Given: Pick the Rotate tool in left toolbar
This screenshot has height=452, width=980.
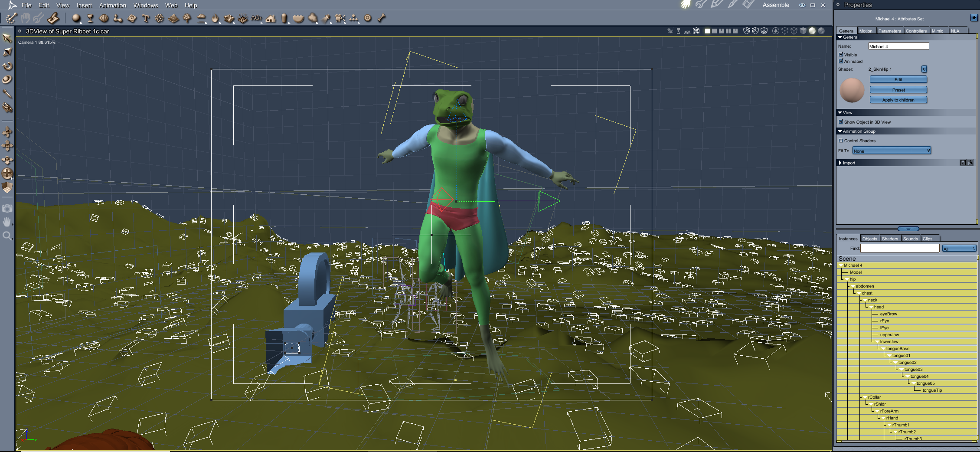Looking at the screenshot, I should coord(7,66).
